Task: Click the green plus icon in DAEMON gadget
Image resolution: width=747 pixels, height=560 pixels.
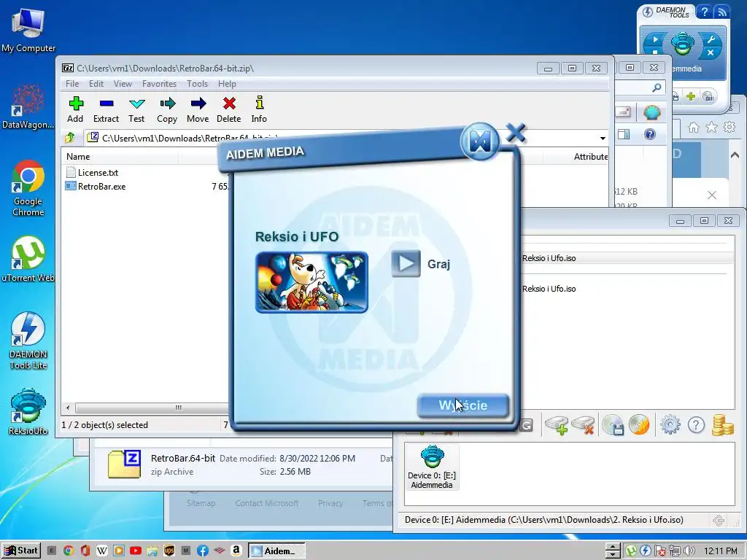Action: (x=691, y=96)
